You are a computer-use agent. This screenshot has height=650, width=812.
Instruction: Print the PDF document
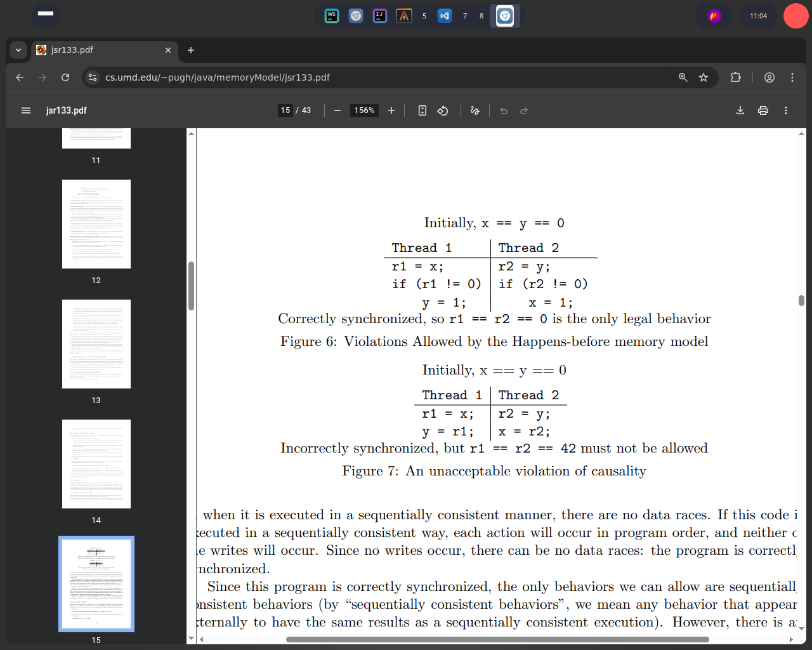763,110
